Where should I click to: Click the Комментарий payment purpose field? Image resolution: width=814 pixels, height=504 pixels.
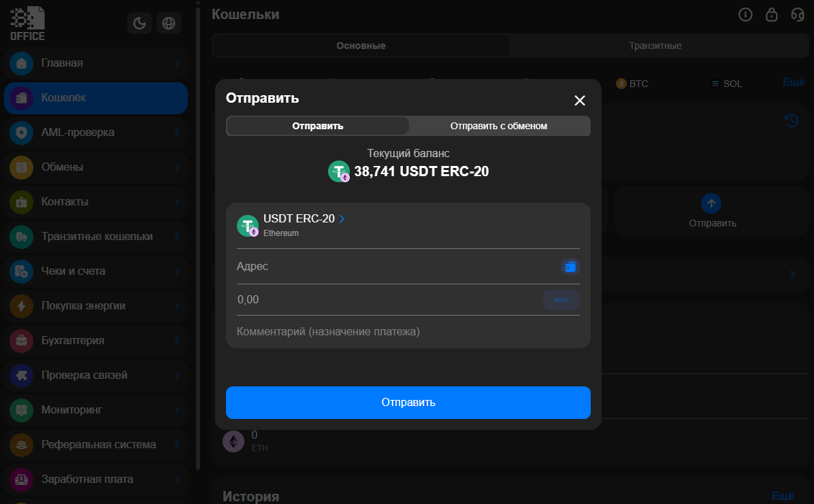point(407,332)
